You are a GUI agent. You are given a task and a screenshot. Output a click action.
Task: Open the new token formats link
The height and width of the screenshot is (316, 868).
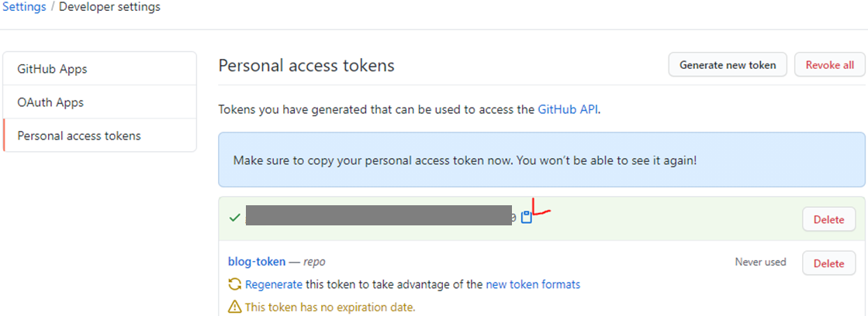(x=533, y=284)
